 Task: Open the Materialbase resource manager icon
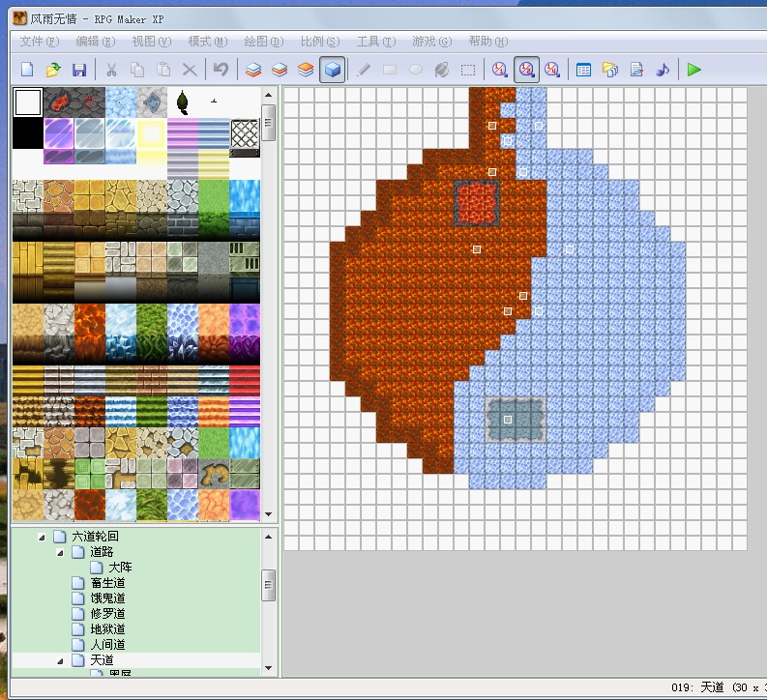610,70
